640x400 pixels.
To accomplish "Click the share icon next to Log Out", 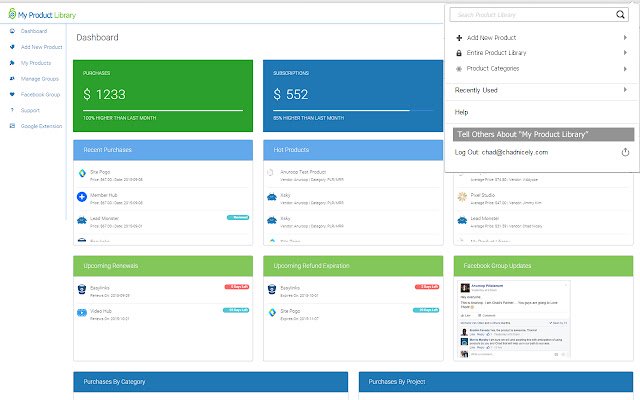I will click(625, 152).
